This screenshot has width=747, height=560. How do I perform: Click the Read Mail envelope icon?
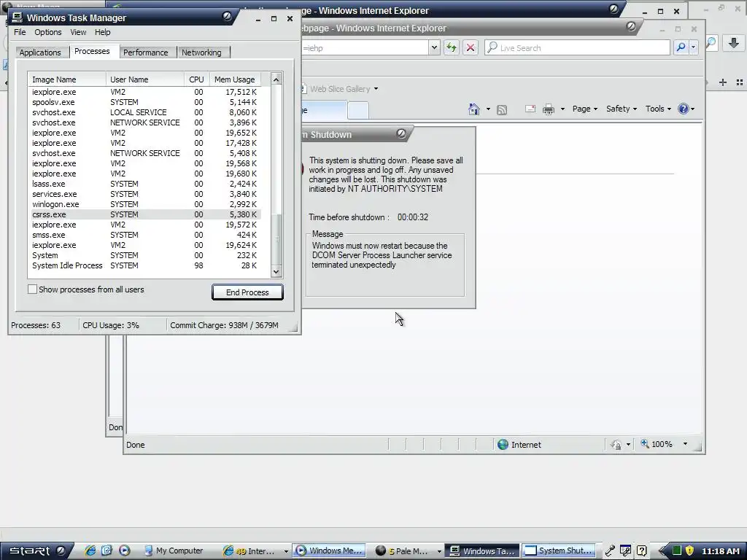530,109
